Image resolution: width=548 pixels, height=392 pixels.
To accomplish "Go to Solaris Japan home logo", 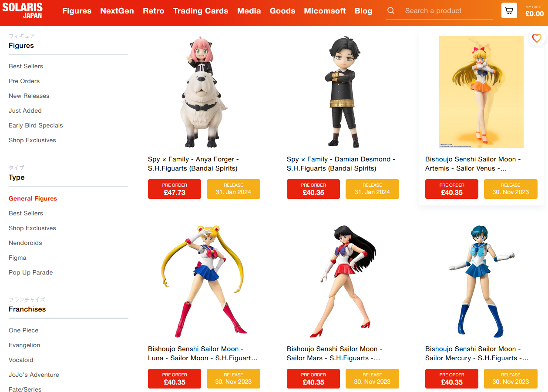I will pos(23,10).
